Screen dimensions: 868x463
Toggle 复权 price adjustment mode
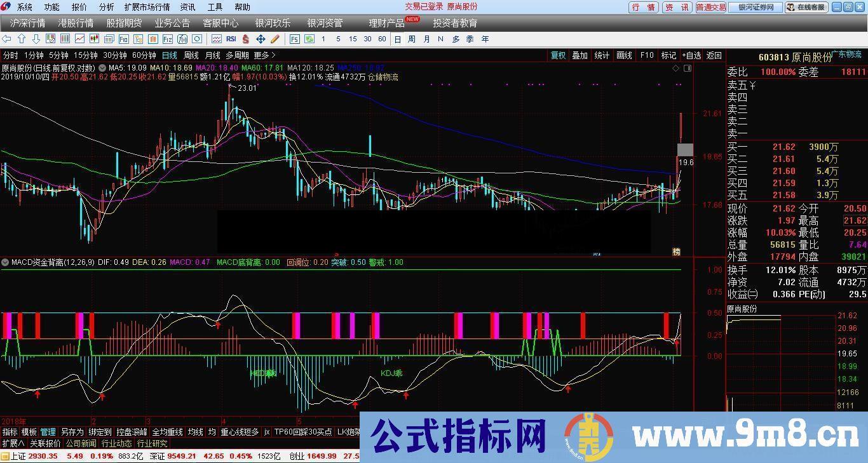[558, 55]
